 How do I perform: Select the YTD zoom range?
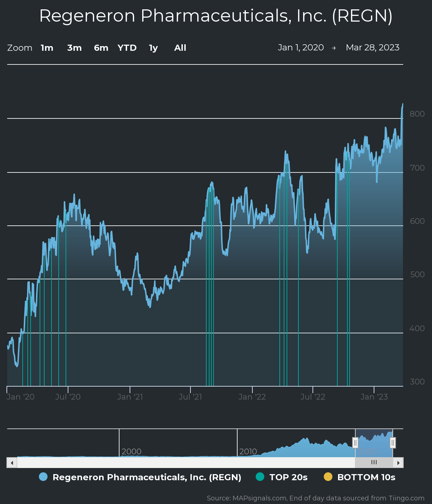127,48
